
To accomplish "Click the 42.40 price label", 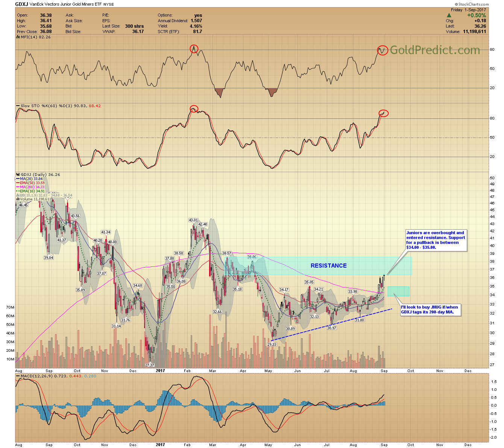I will 203,224.
